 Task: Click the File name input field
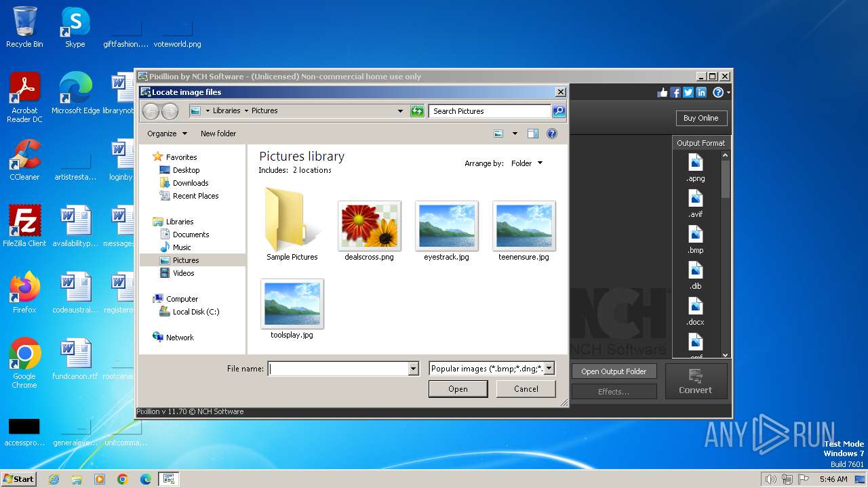[338, 369]
